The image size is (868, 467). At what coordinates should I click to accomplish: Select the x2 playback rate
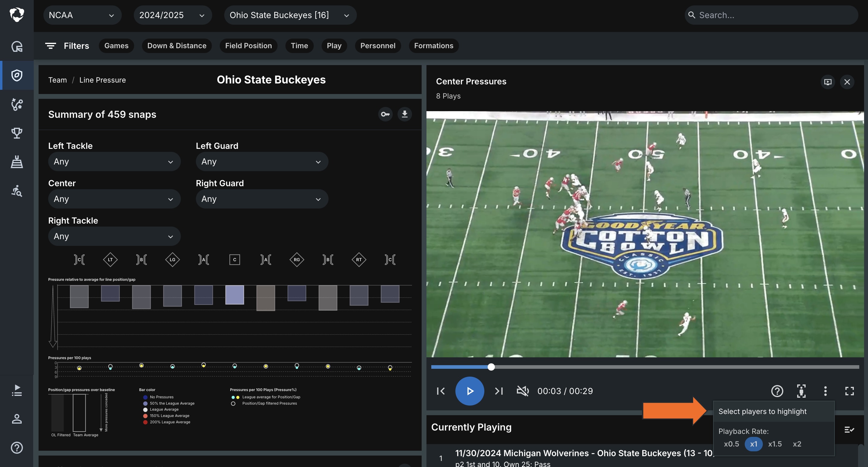pyautogui.click(x=797, y=444)
